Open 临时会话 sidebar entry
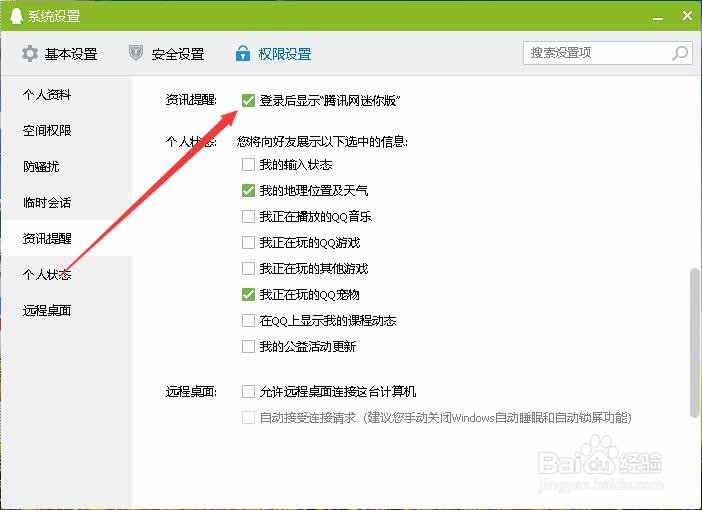 [x=47, y=202]
